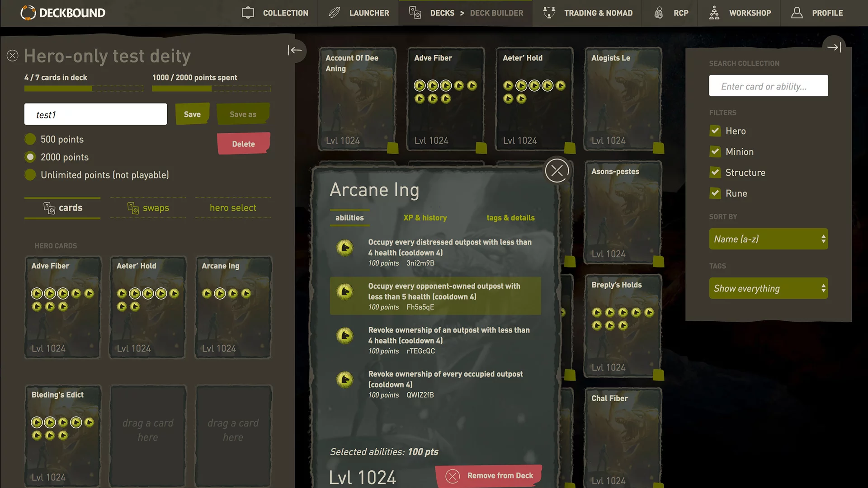Click ability icon for 'Occupy every opponent-owned outpost'
Image resolution: width=868 pixels, height=488 pixels.
pyautogui.click(x=345, y=291)
